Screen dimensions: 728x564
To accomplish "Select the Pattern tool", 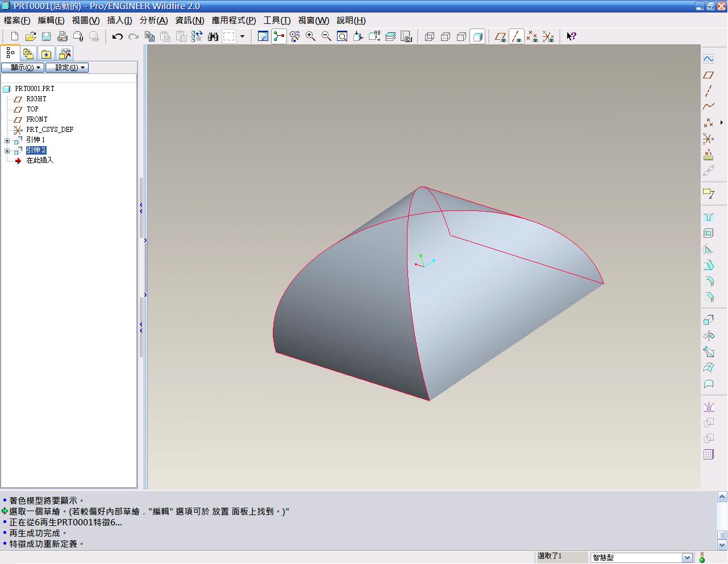I will click(708, 454).
